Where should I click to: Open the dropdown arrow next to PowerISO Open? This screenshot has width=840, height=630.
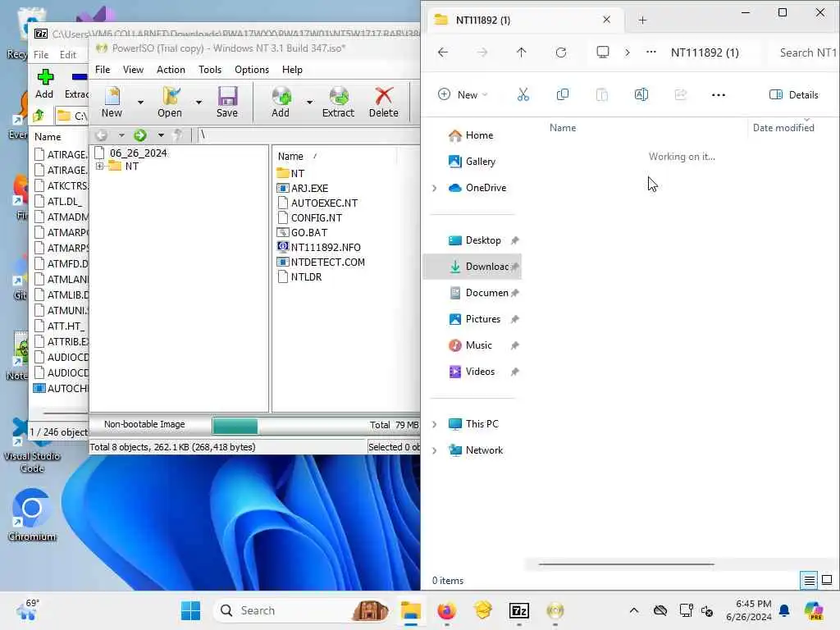tap(199, 102)
